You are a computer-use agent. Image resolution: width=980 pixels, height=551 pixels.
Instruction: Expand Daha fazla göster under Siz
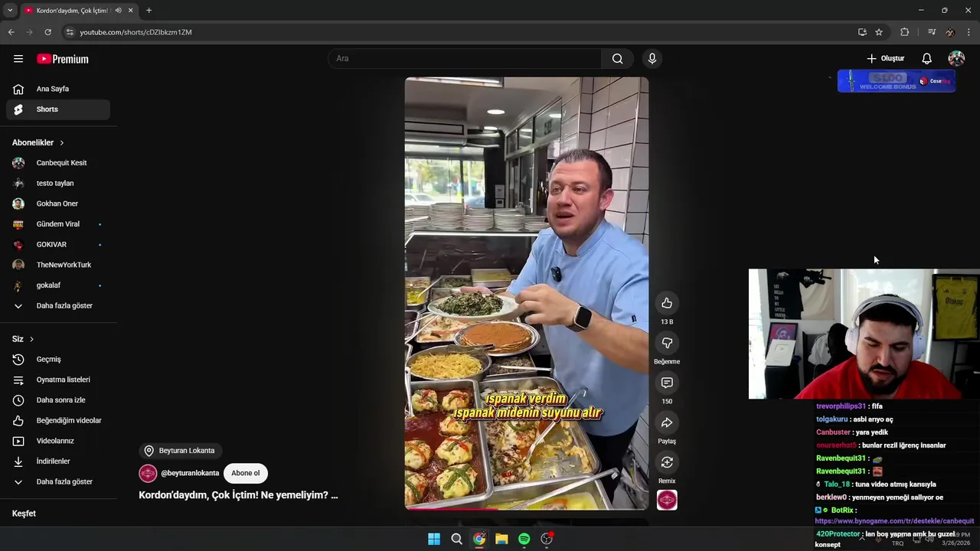(x=58, y=481)
